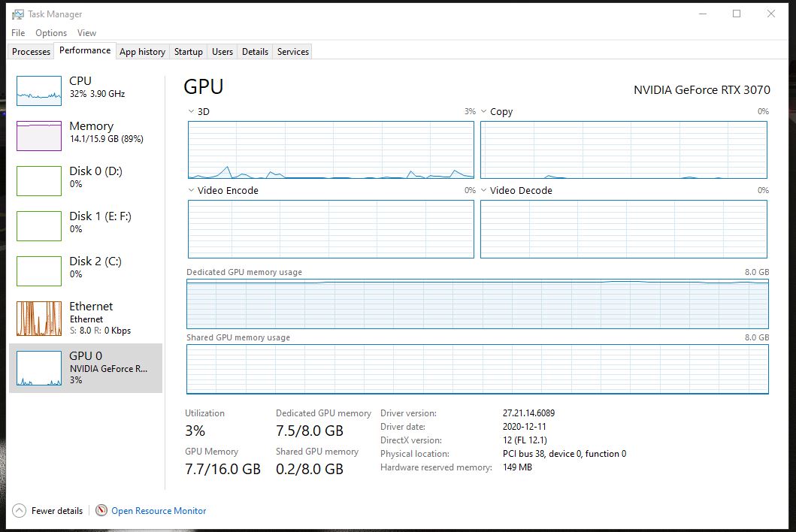Select the Disk 0 (D:) graph icon
The width and height of the screenshot is (796, 532).
point(39,180)
